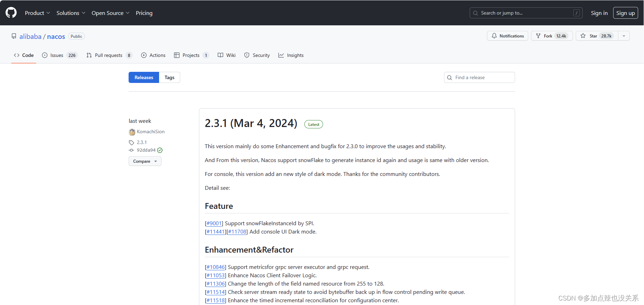Click the star icon
The height and width of the screenshot is (305, 644).
pyautogui.click(x=583, y=36)
